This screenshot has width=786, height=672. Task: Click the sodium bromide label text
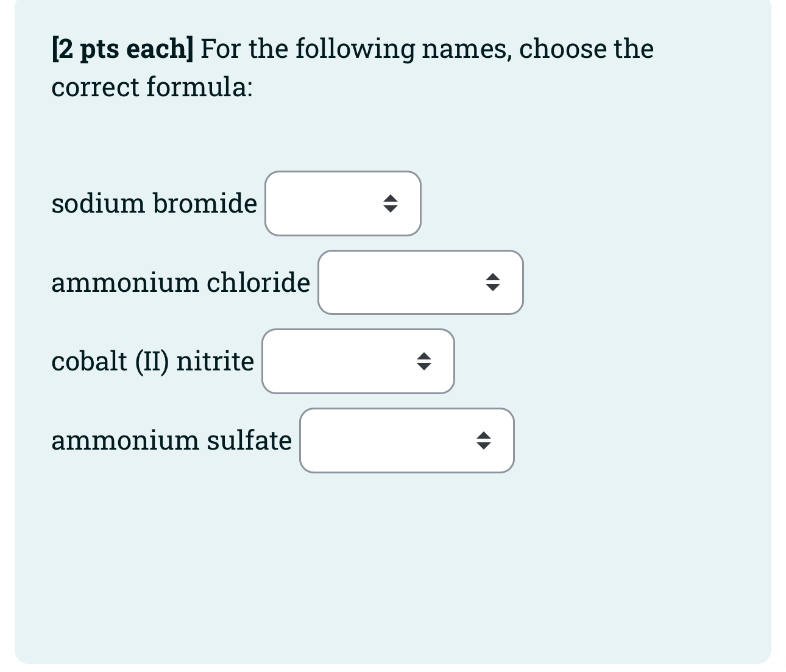coord(154,203)
